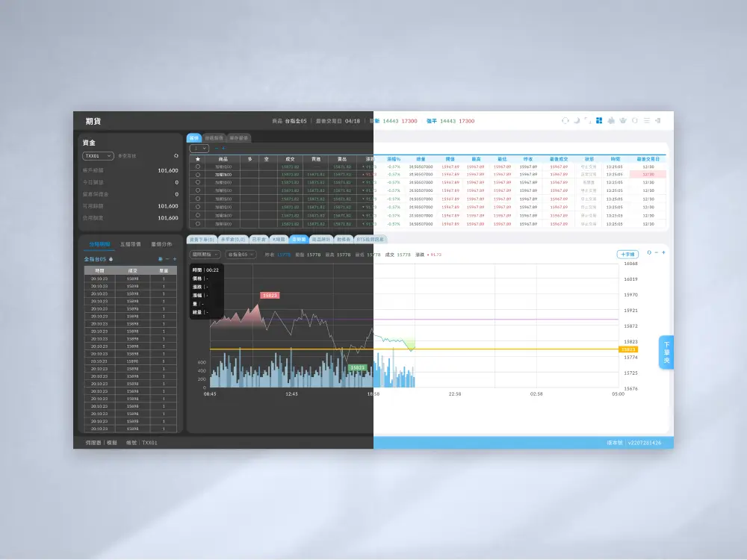The image size is (747, 560).
Task: Switch to the 五檔報價 tab
Action: (x=131, y=244)
